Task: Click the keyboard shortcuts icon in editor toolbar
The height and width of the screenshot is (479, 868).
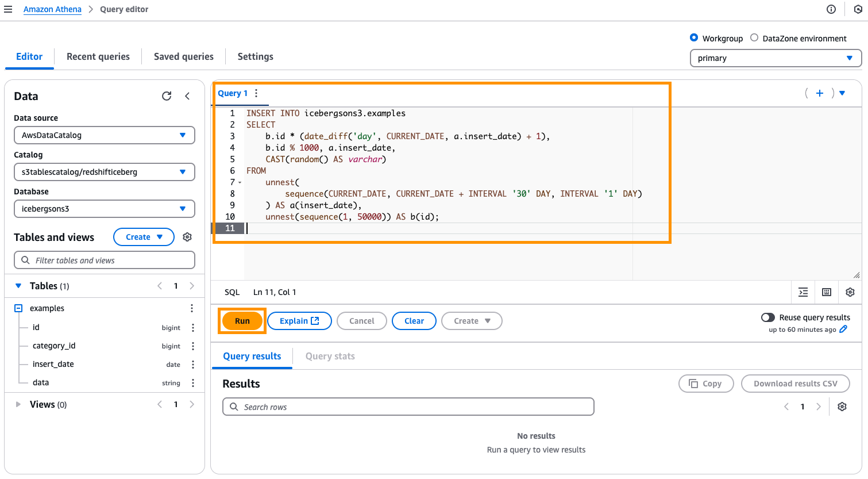Action: tap(827, 292)
